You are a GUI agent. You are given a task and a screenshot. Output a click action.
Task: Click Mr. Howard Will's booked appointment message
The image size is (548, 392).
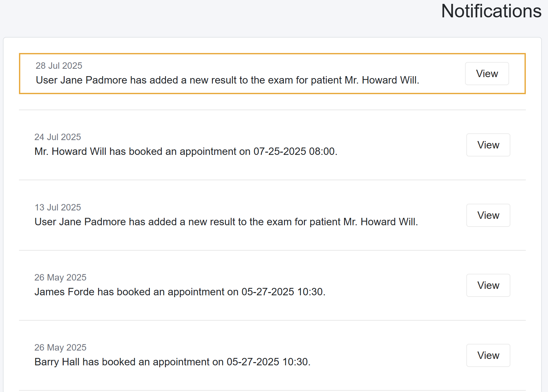[186, 151]
